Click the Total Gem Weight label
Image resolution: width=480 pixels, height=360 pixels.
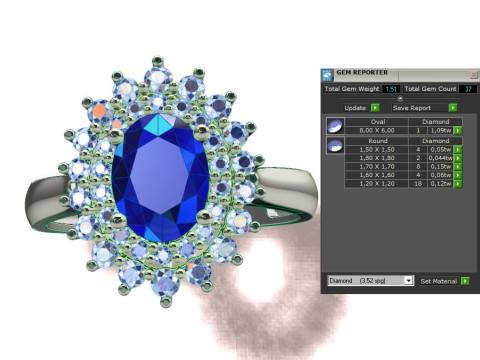[x=352, y=89]
